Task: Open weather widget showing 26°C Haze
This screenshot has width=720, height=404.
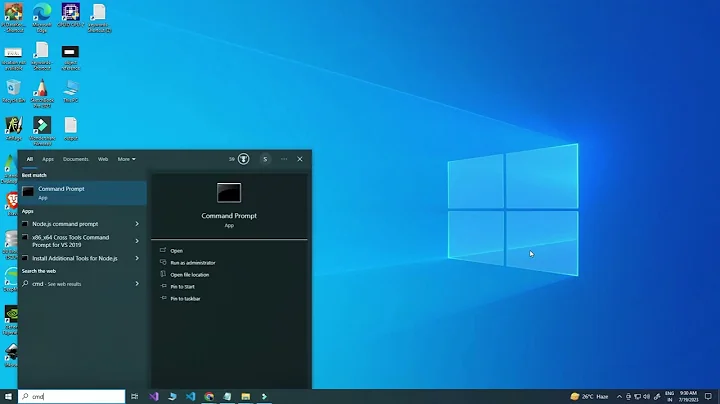Action: coord(589,396)
